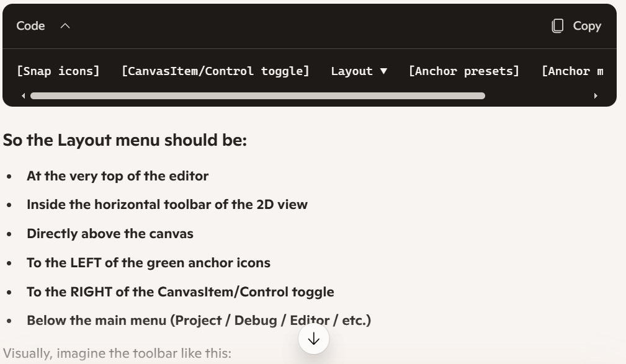
Task: Click the Copy icon in the code block
Action: tap(558, 26)
